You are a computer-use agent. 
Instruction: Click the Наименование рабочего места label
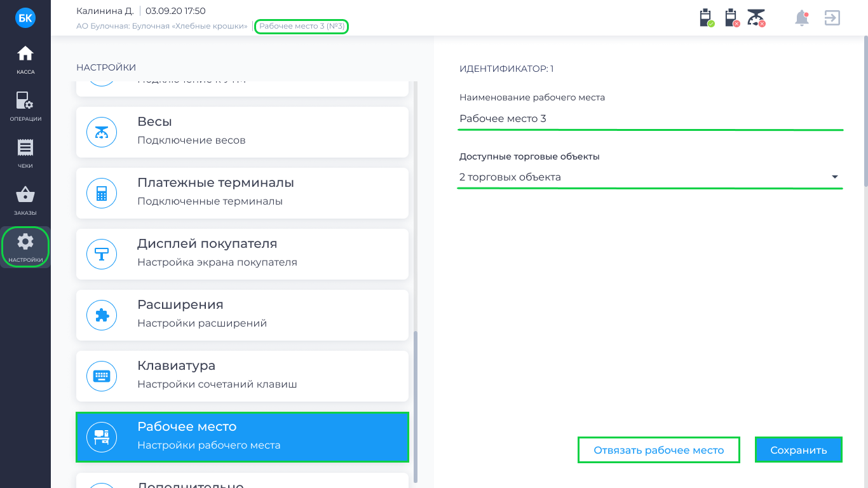pos(532,98)
